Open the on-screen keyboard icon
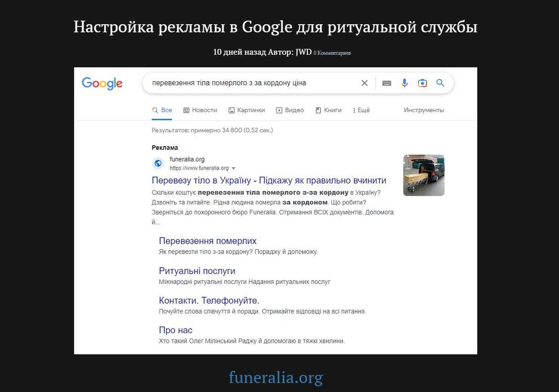This screenshot has height=392, width=559. pyautogui.click(x=387, y=83)
